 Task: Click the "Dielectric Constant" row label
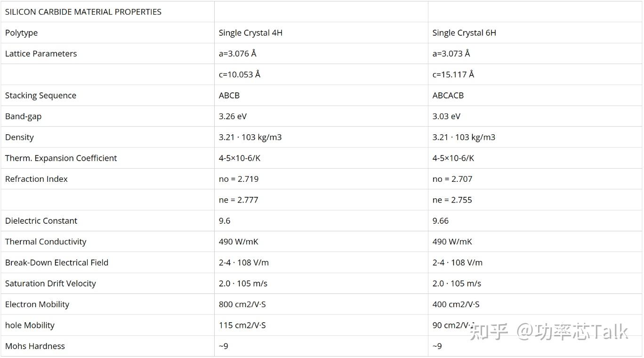(41, 220)
